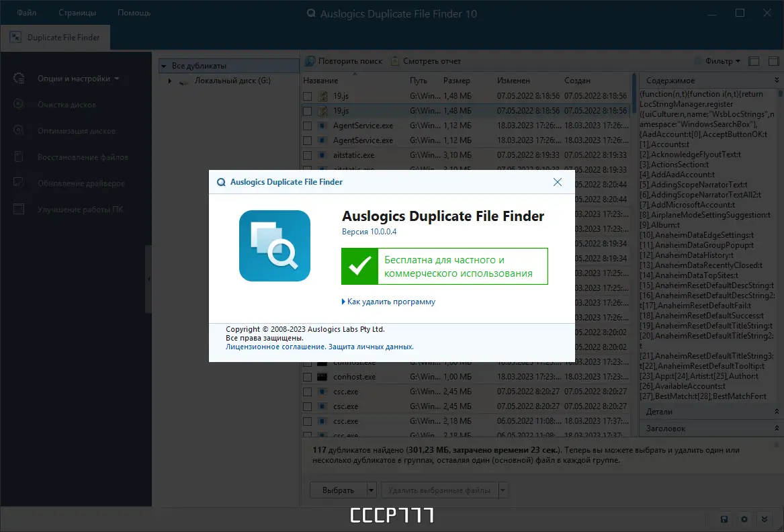Click the sidebar collapse handle
Viewport: 784px width, 532px height.
148,279
